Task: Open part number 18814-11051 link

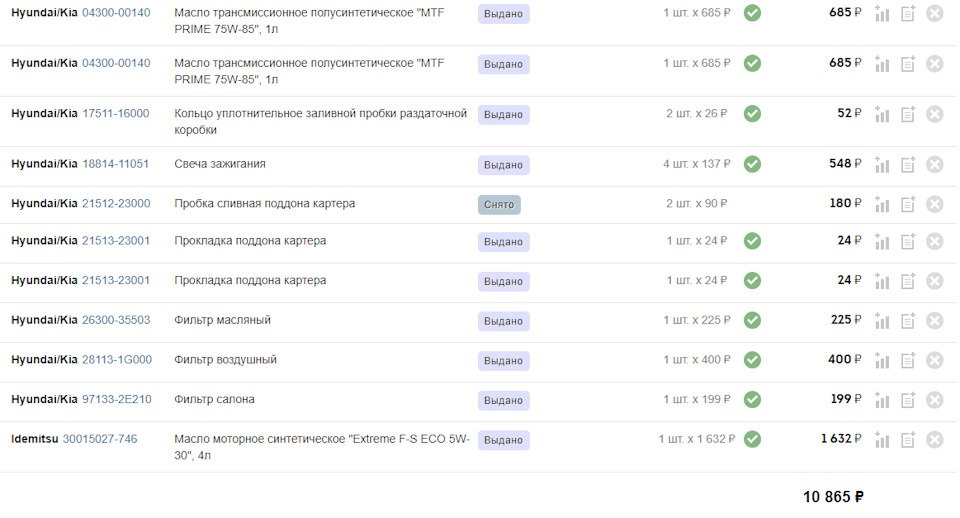Action: [116, 164]
